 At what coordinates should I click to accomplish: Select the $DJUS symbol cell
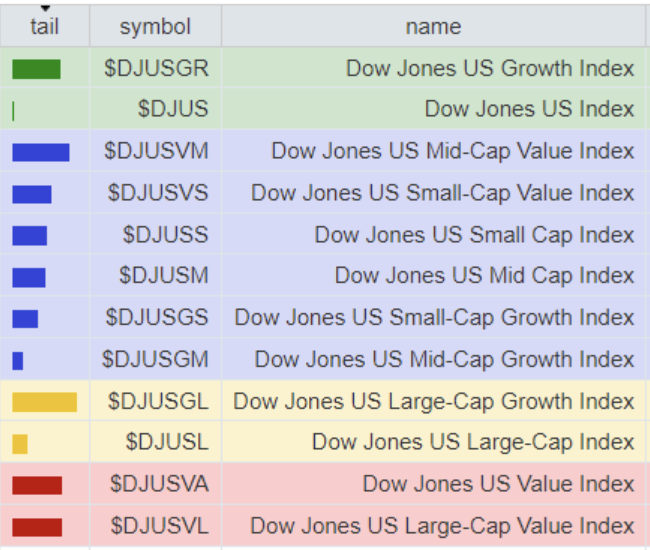tap(173, 109)
